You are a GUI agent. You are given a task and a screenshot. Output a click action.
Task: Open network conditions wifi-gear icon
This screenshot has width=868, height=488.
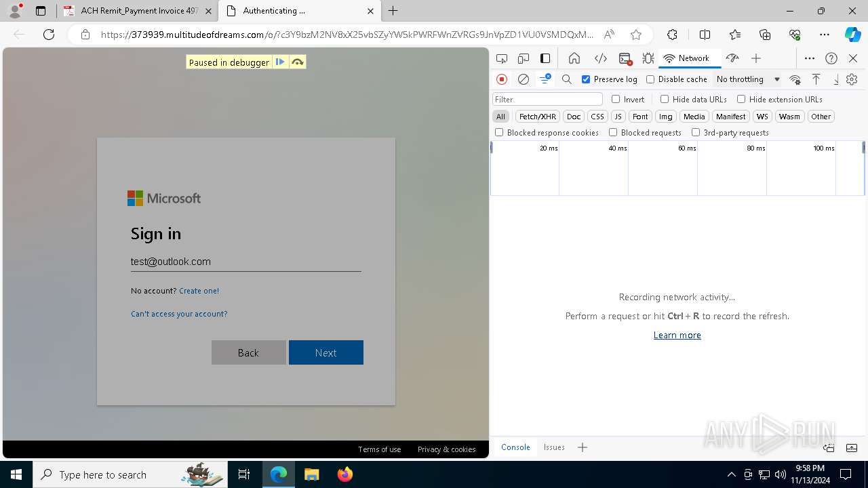tap(795, 79)
